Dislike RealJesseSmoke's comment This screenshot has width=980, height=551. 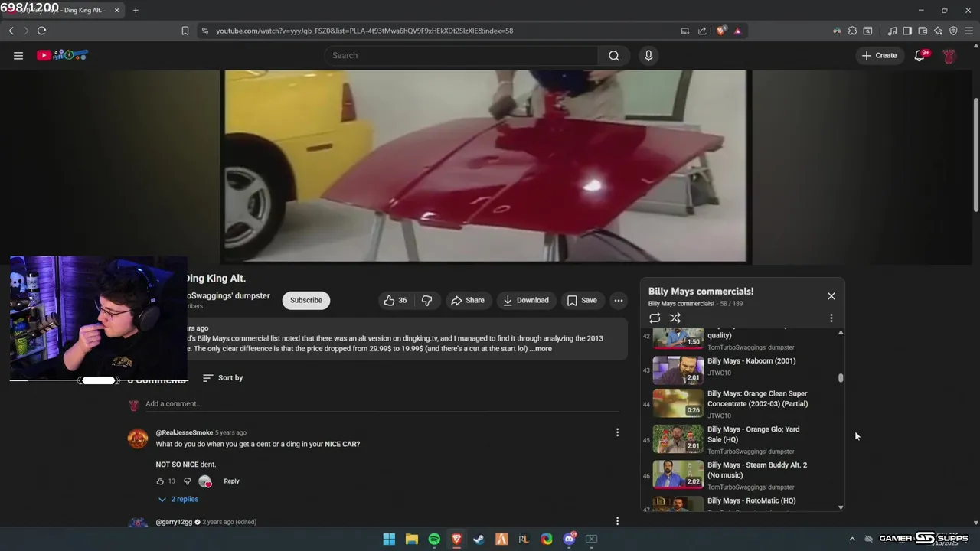coord(187,481)
